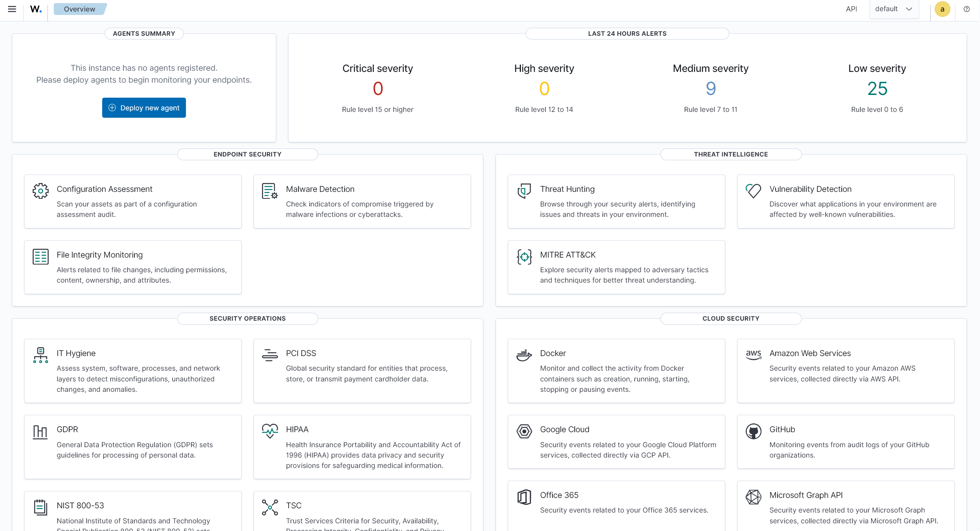Viewport: 980px width, 531px height.
Task: Click the Wazuh W logo
Action: pos(36,9)
